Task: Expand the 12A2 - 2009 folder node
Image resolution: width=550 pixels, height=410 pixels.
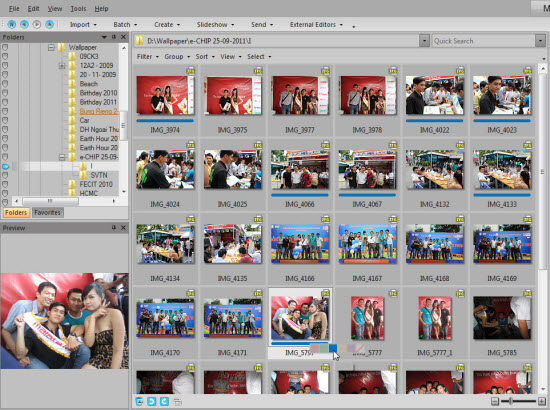Action: pos(62,66)
